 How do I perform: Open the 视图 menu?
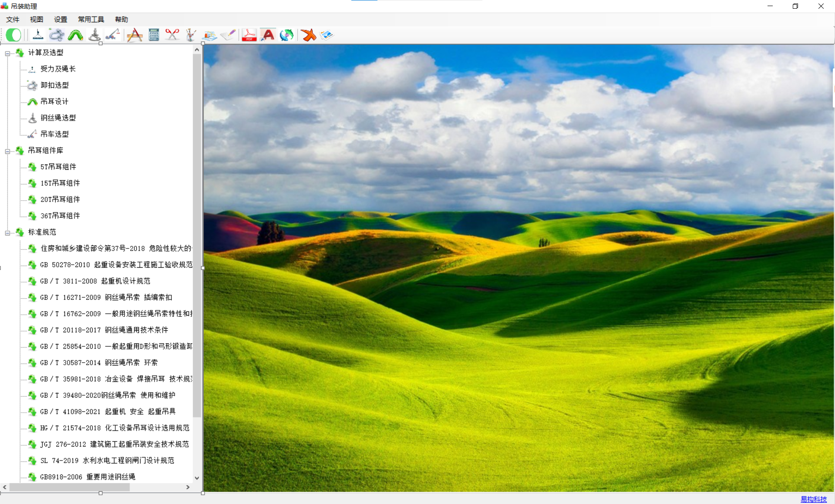pyautogui.click(x=37, y=19)
